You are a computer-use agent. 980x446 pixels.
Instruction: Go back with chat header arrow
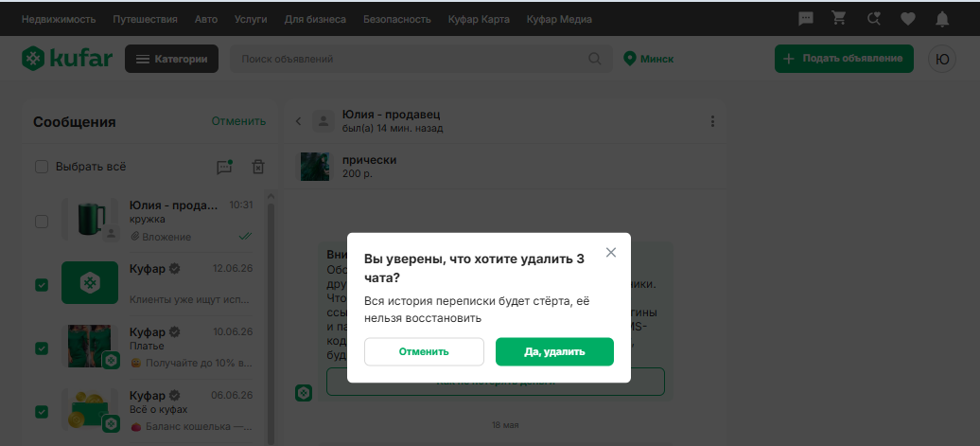tap(298, 121)
